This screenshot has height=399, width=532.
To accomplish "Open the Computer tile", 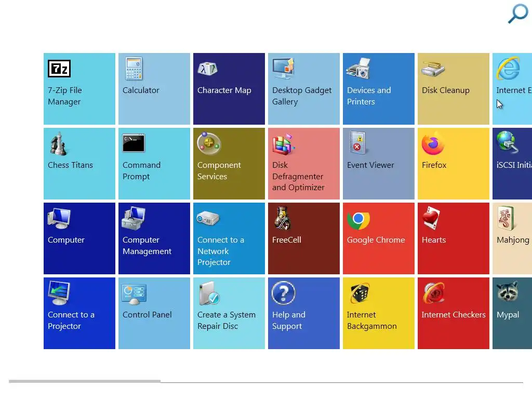I will (79, 238).
